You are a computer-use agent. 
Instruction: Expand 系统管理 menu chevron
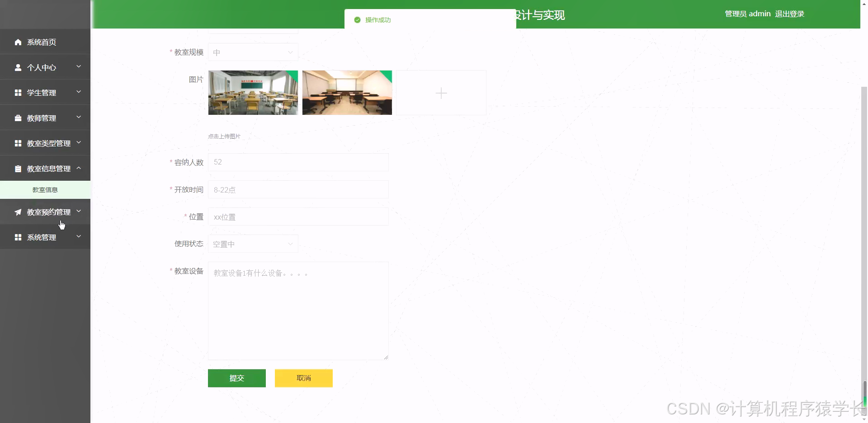[79, 236]
